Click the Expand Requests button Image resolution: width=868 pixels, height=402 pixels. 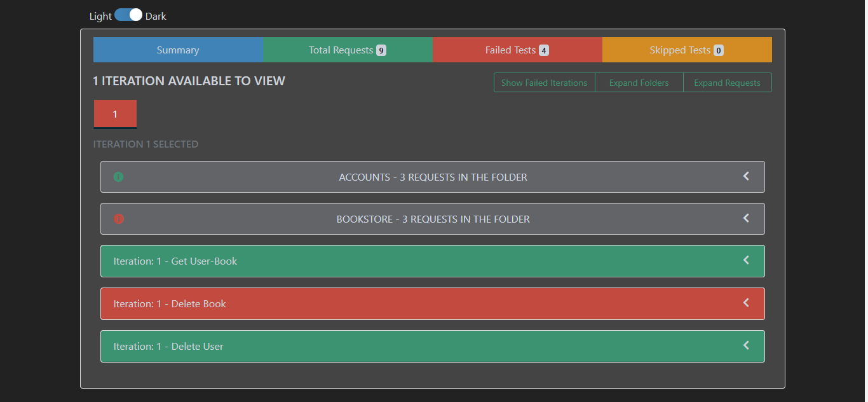coord(727,83)
